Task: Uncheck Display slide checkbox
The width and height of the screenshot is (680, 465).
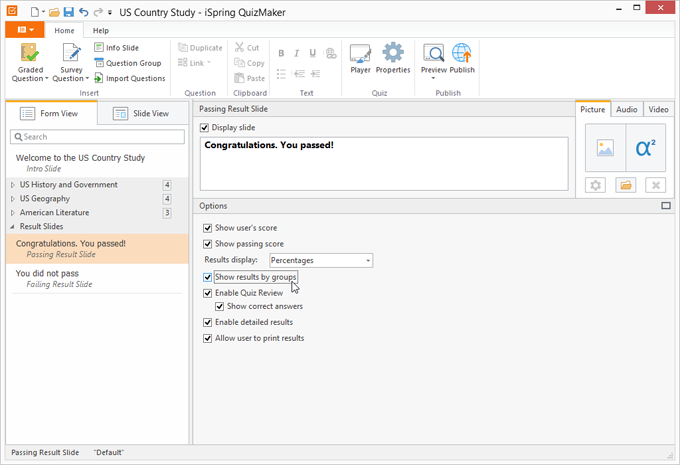Action: click(x=204, y=128)
